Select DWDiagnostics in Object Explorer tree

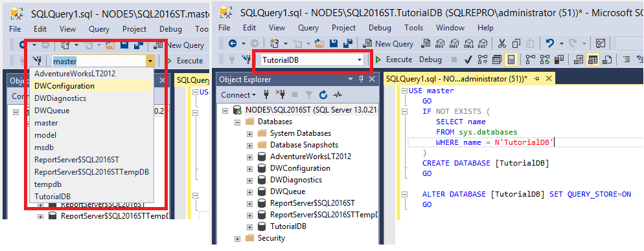[295, 180]
